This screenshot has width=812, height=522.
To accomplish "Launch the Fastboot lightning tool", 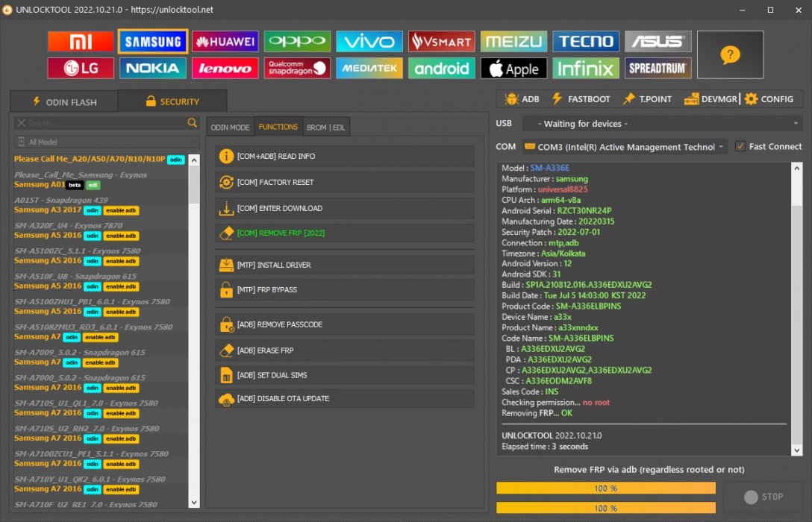I will point(581,99).
